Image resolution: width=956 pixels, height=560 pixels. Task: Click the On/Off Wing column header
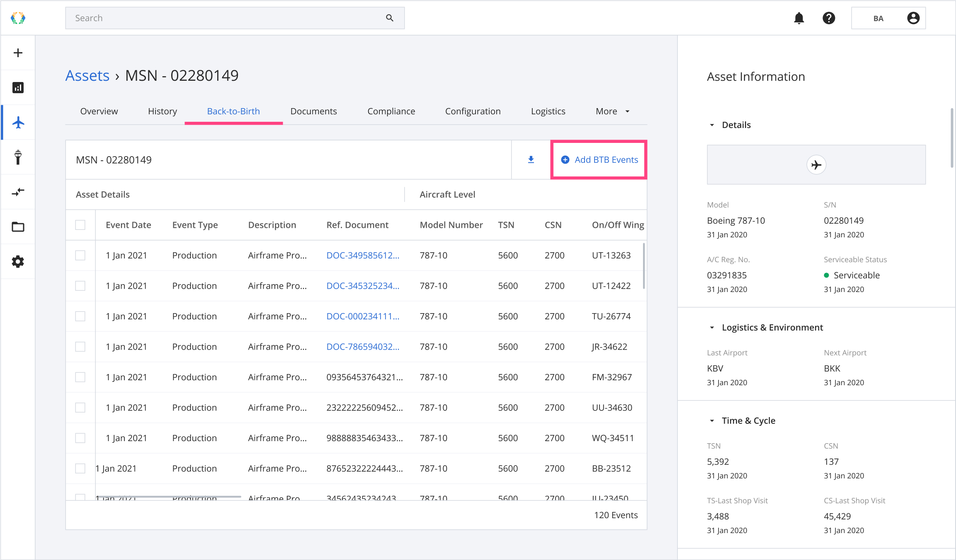click(x=618, y=225)
